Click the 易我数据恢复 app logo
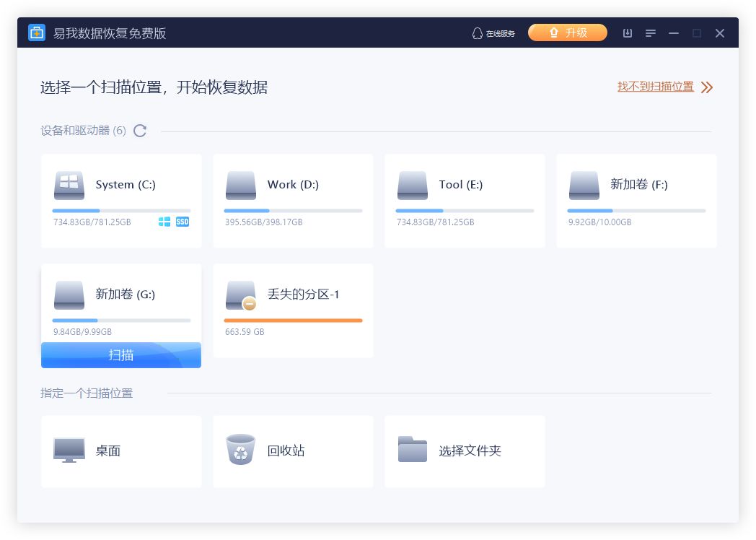The height and width of the screenshot is (540, 756). 37,32
